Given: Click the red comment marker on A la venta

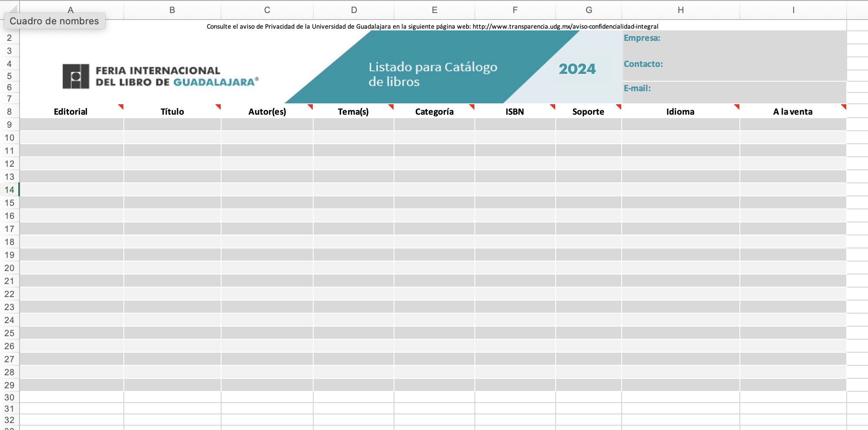Looking at the screenshot, I should click(x=844, y=106).
